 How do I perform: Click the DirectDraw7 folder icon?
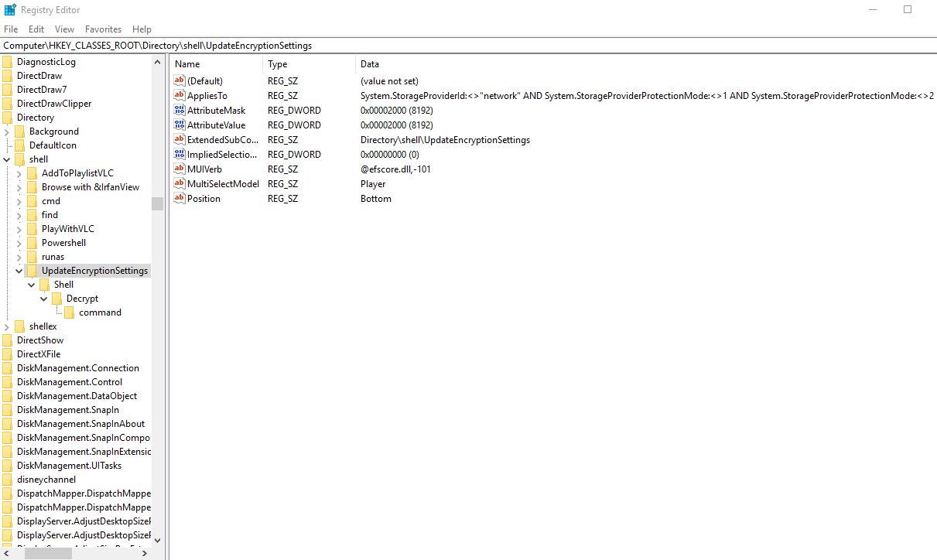(x=7, y=90)
